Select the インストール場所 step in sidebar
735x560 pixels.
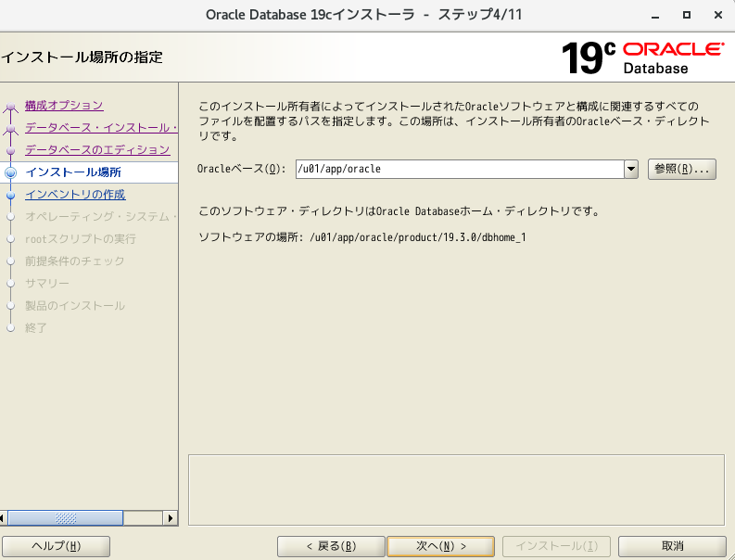tap(73, 172)
